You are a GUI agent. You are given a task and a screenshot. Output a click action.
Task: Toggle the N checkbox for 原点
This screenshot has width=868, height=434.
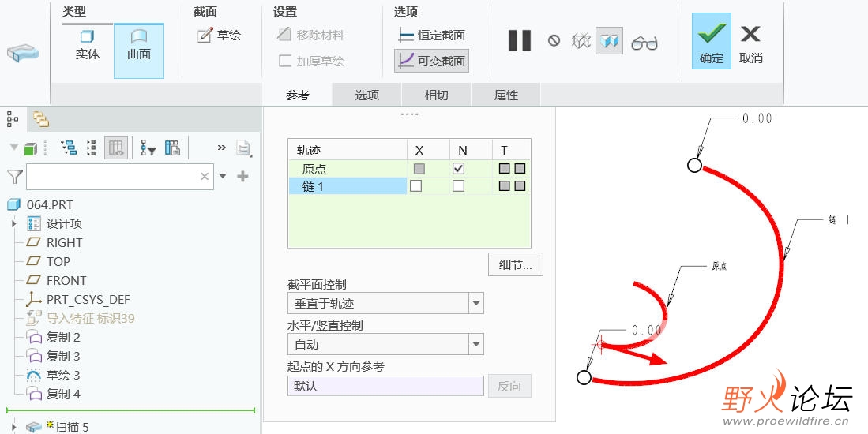pyautogui.click(x=458, y=168)
